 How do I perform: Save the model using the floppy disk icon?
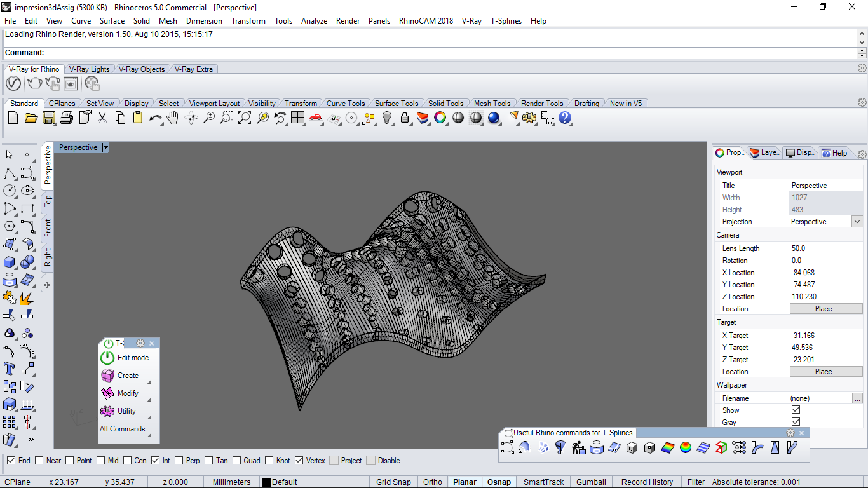(x=48, y=118)
